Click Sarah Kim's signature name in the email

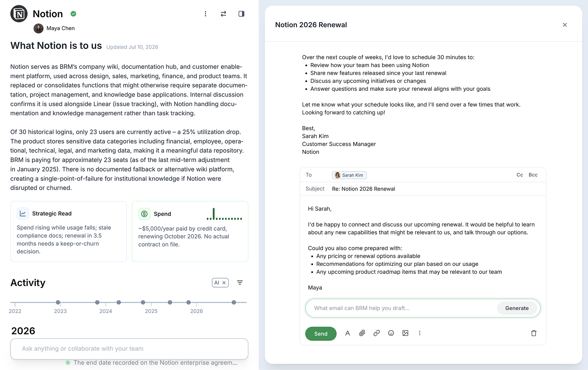click(315, 136)
